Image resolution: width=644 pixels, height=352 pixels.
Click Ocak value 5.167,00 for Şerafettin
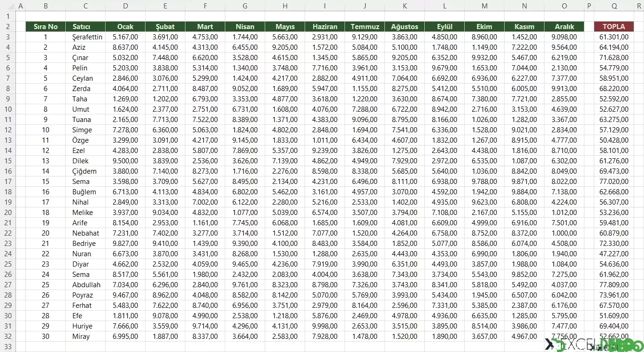point(125,37)
